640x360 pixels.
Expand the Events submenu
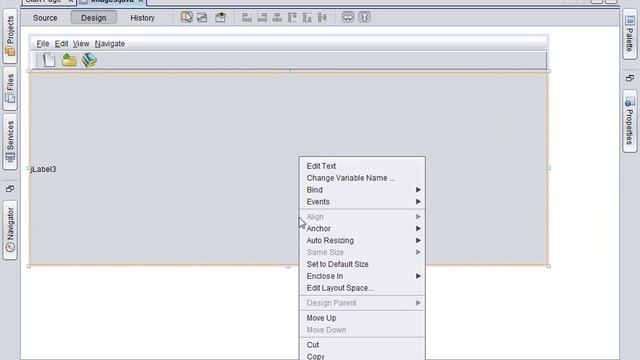point(362,202)
